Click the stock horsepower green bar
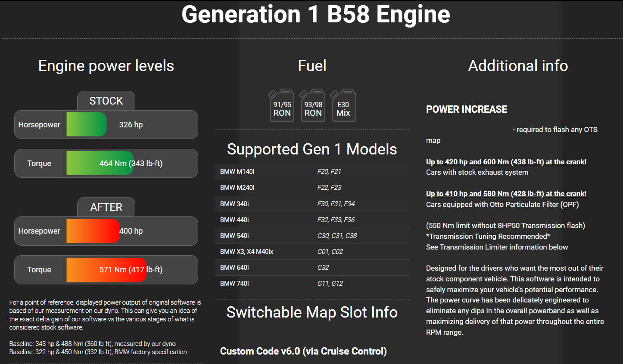 [87, 124]
